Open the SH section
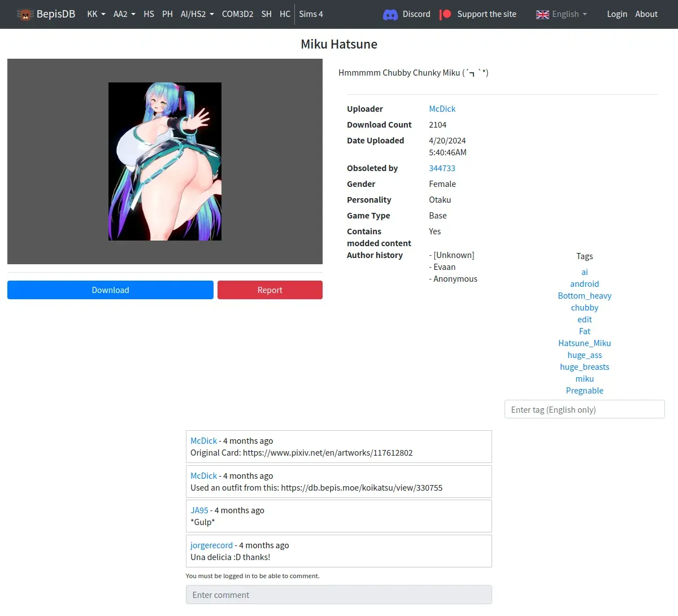The width and height of the screenshot is (678, 616). (x=267, y=14)
